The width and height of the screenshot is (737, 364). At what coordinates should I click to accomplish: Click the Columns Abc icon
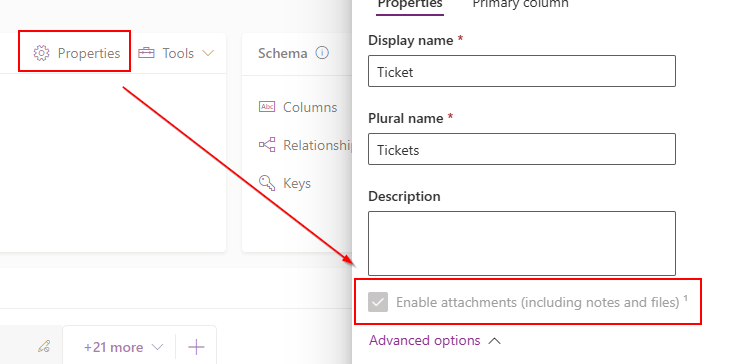267,107
